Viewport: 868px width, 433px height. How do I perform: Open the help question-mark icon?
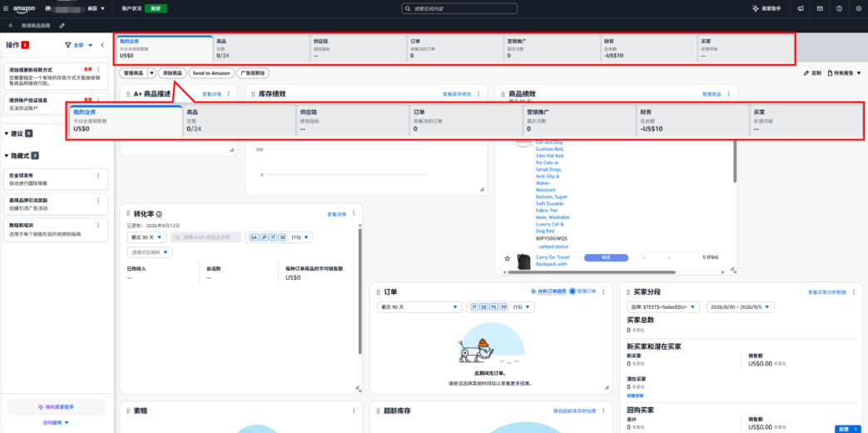point(839,9)
